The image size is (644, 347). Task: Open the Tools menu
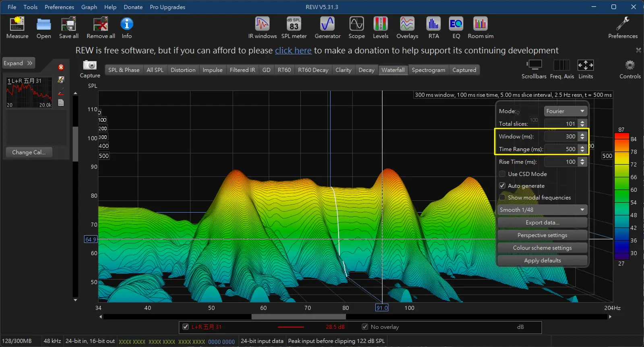point(30,7)
